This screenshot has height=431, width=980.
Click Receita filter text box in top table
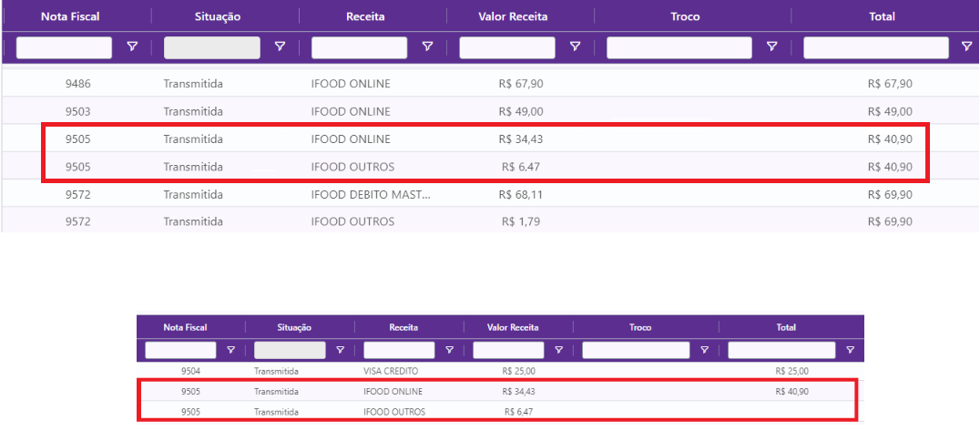359,47
